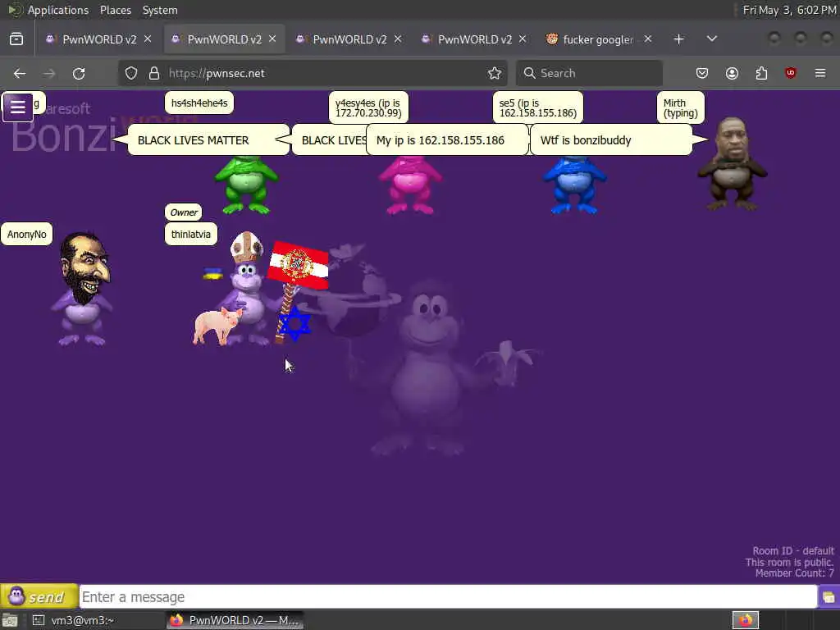This screenshot has height=630, width=840.
Task: Click the Member Count: 7 text
Action: click(794, 573)
